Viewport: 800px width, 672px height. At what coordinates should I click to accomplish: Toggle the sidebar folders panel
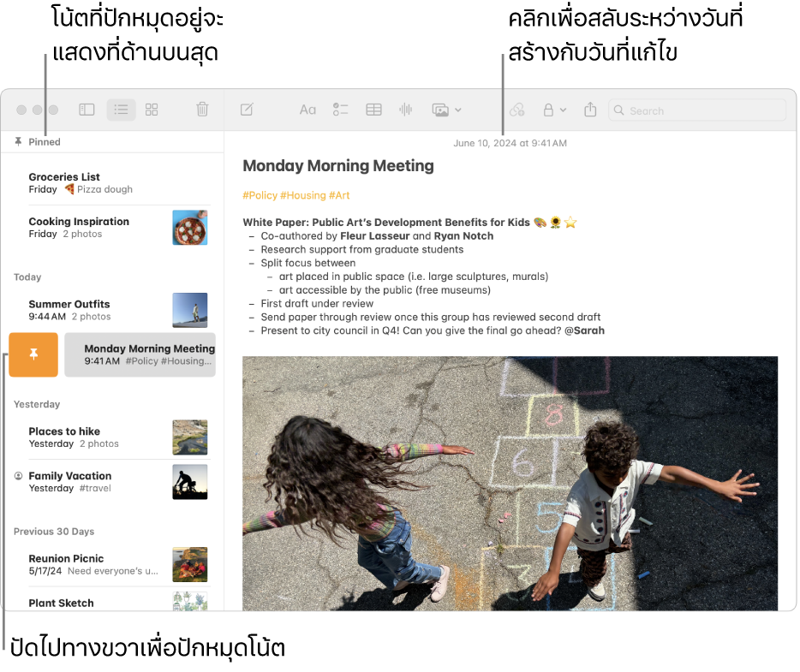coord(87,110)
